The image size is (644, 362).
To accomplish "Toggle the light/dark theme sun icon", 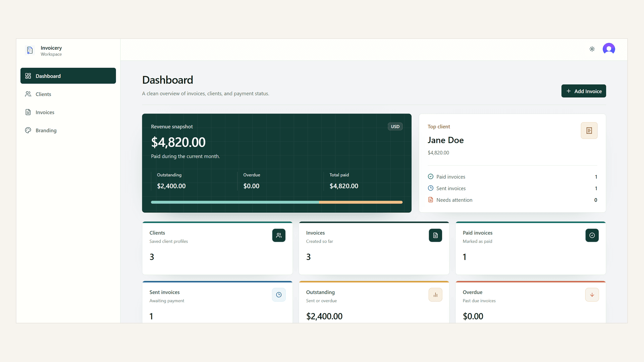I will click(x=592, y=49).
